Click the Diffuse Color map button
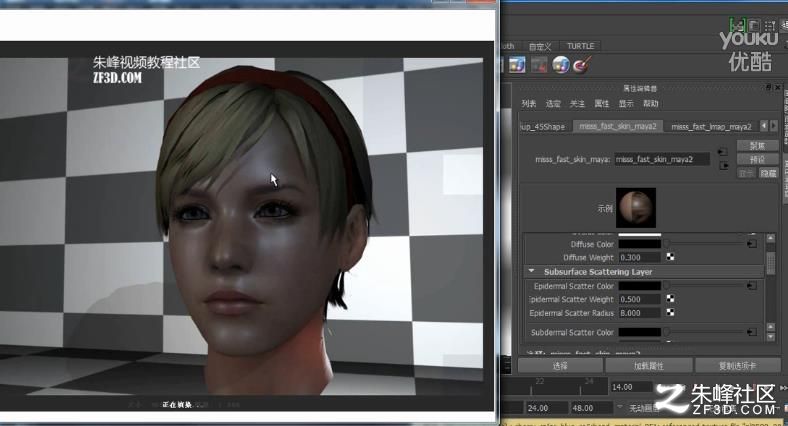Screen dimensions: 788x426 click(x=752, y=244)
